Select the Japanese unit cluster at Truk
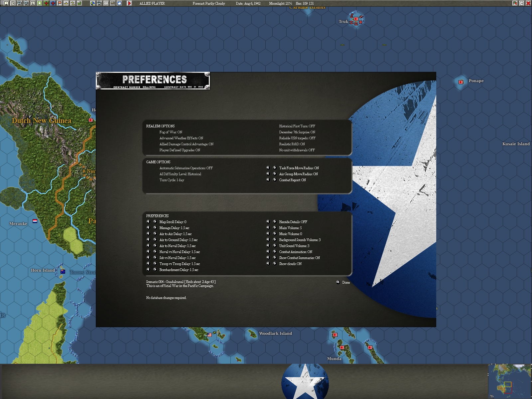This screenshot has width=532, height=399. pos(356,19)
